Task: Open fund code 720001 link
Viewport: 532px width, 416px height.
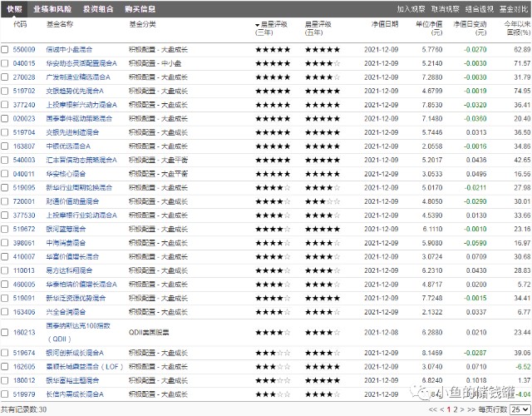Action: point(24,201)
